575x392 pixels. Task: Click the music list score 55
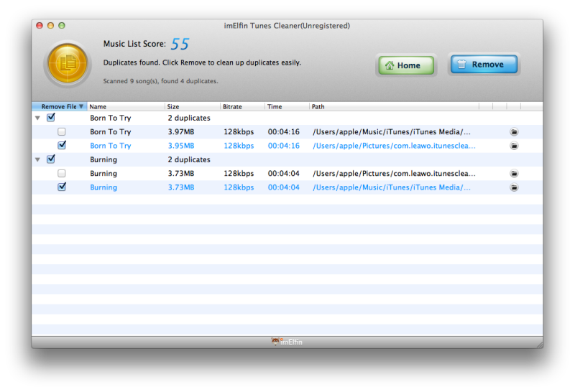180,44
